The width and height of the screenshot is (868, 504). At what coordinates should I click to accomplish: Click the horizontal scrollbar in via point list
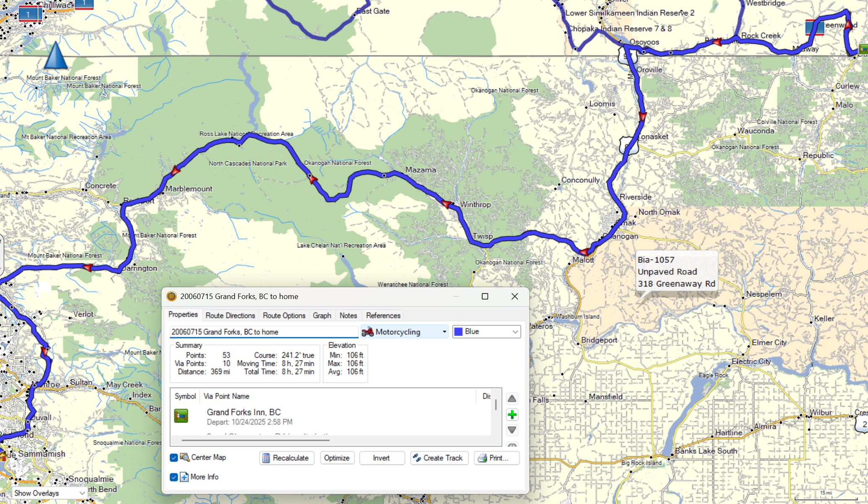(256, 440)
